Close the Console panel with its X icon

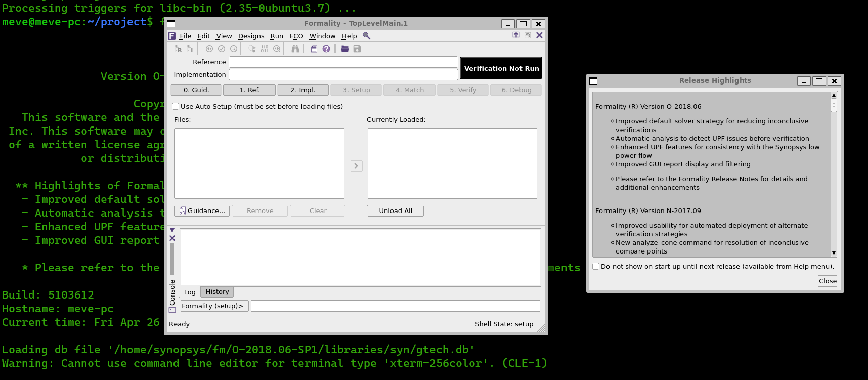pyautogui.click(x=172, y=238)
